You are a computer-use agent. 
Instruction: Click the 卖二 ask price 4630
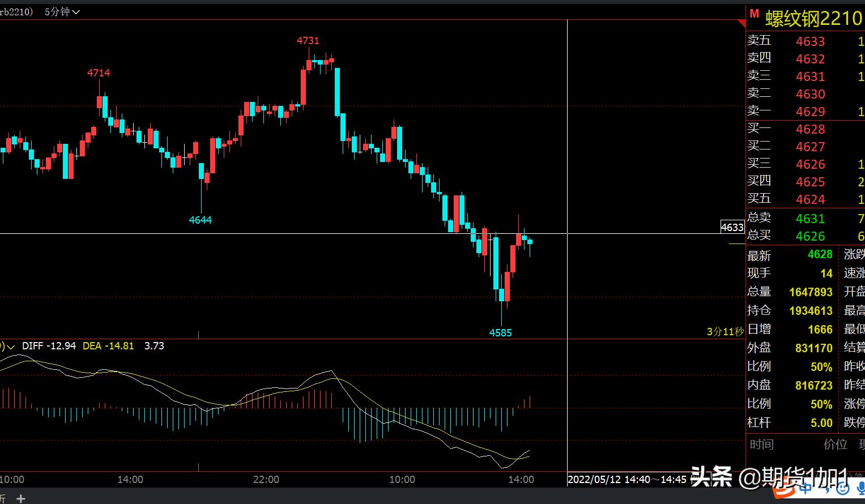tap(810, 94)
